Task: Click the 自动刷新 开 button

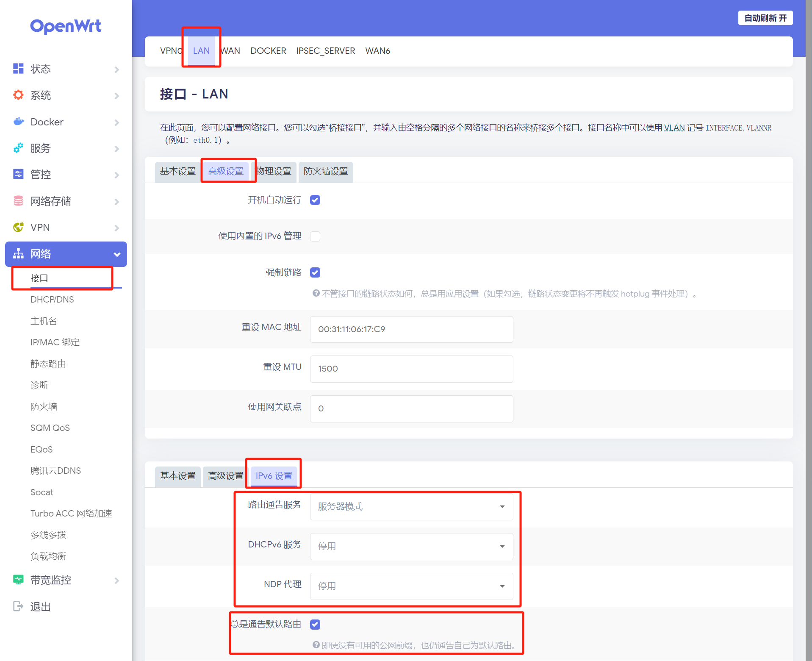Action: point(765,18)
